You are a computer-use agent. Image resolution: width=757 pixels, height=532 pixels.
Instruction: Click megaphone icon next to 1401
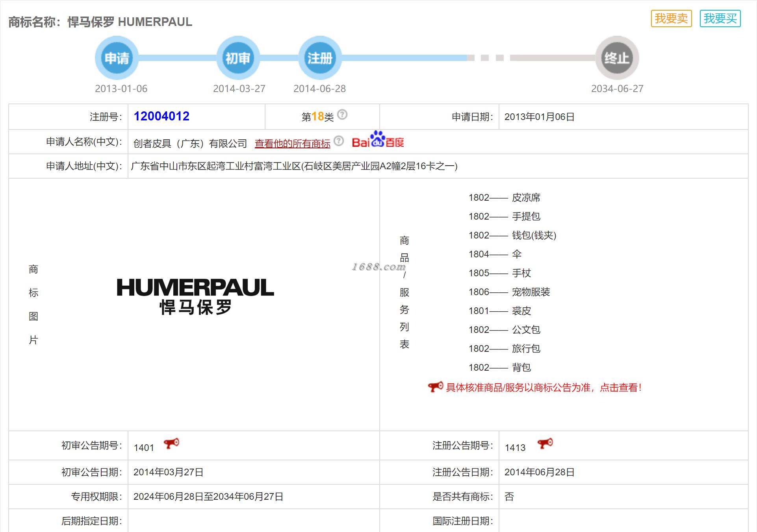click(x=171, y=443)
